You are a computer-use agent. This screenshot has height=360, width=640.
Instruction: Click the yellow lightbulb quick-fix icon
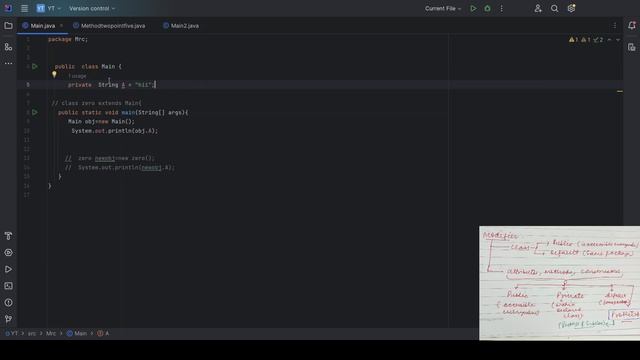54,75
